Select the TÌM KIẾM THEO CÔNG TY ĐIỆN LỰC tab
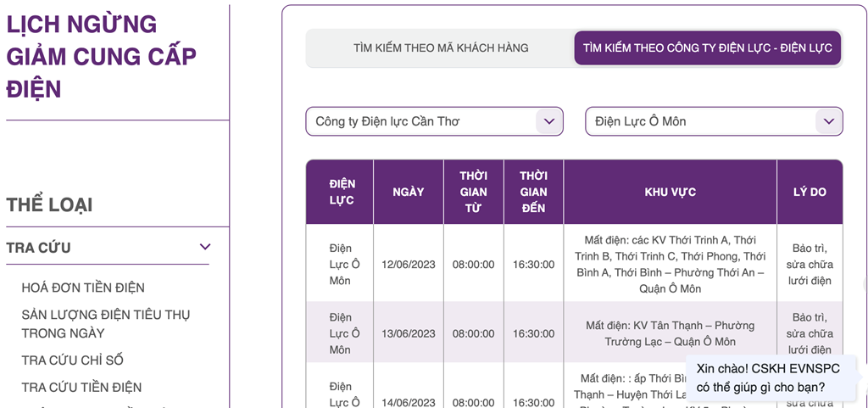The width and height of the screenshot is (868, 408). click(707, 48)
